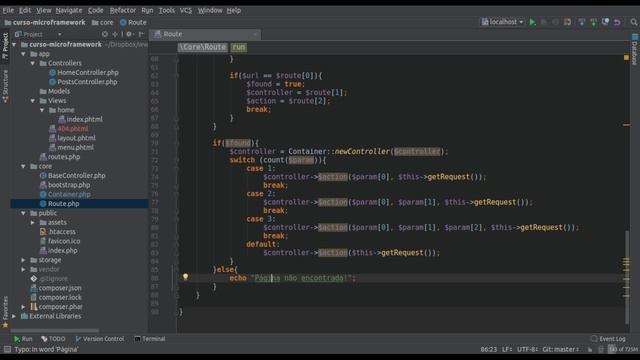The width and height of the screenshot is (640, 360).
Task: Click the listen for debug connections icon
Action: pyautogui.click(x=567, y=22)
